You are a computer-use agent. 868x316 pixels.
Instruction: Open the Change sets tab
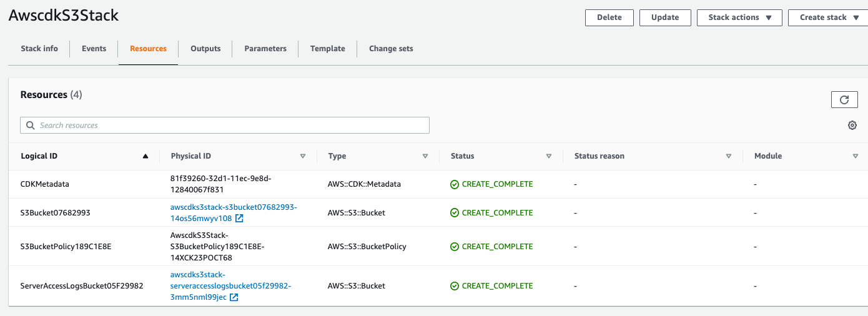391,49
